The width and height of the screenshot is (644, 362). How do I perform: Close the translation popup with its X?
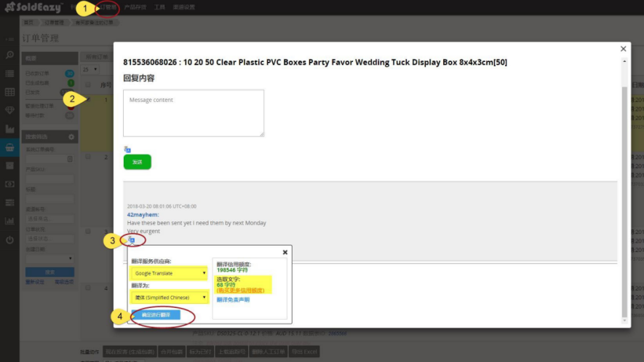point(285,252)
